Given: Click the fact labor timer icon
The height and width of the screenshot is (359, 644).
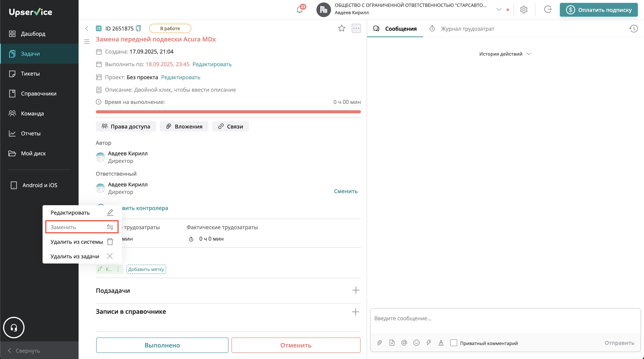Looking at the screenshot, I should pos(191,239).
